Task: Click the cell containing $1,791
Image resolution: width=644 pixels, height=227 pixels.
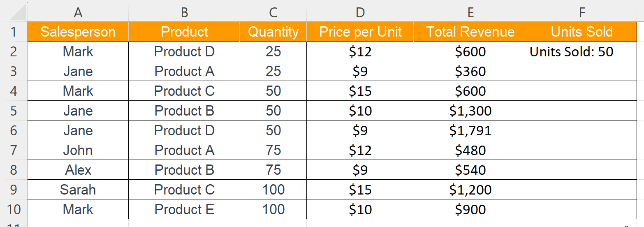Action: click(x=470, y=130)
